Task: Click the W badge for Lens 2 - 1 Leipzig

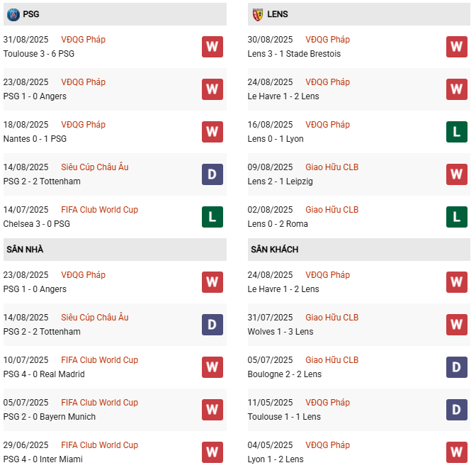Action: (457, 174)
